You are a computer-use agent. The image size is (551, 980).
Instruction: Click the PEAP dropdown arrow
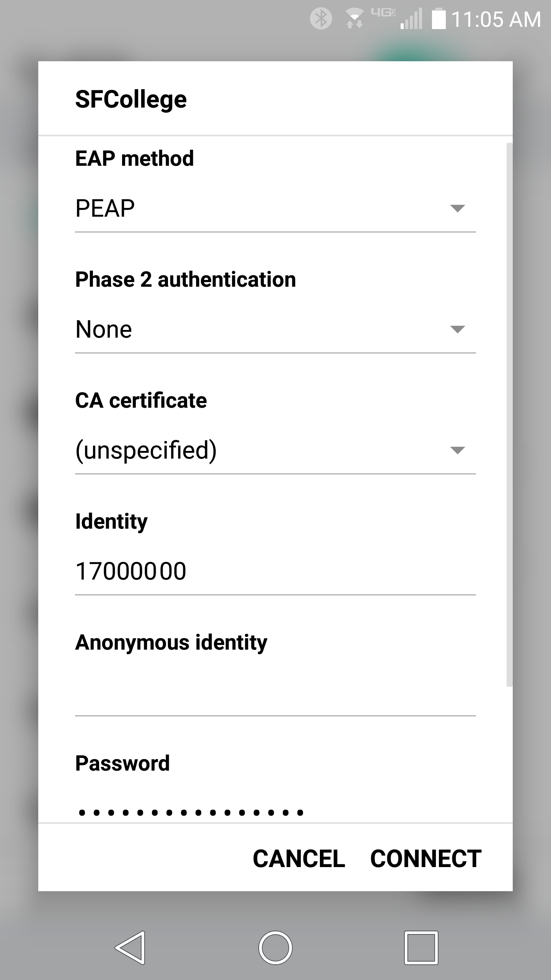click(457, 209)
